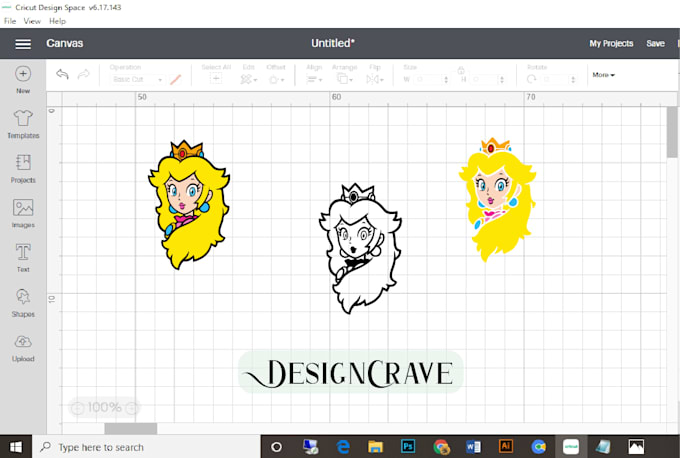Open the Shapes tool
The image size is (680, 458).
pos(23,297)
